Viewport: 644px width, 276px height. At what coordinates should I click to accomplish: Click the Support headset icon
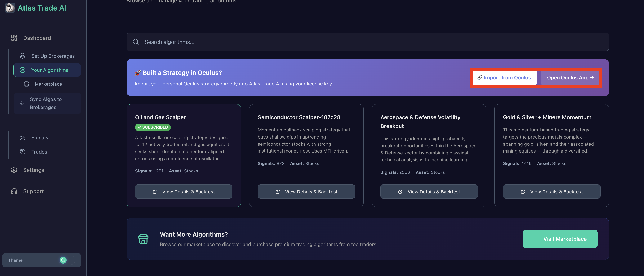tap(14, 191)
